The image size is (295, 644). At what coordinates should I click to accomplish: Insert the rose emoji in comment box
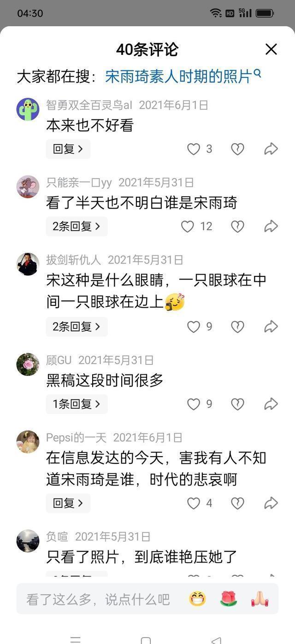[x=228, y=599]
